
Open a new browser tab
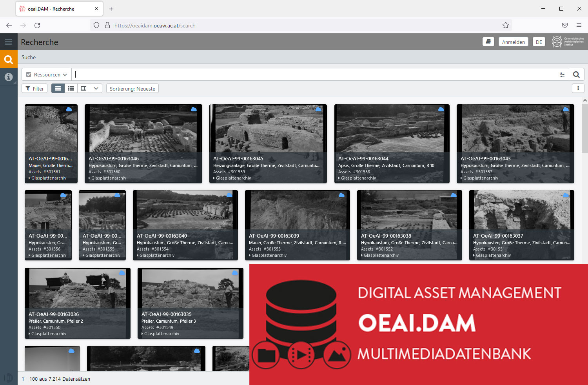pos(111,9)
